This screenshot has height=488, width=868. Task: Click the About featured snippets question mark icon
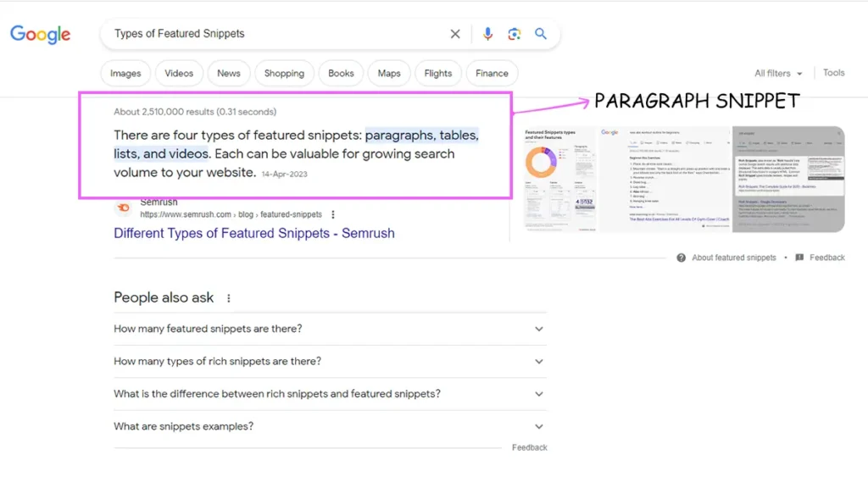681,258
